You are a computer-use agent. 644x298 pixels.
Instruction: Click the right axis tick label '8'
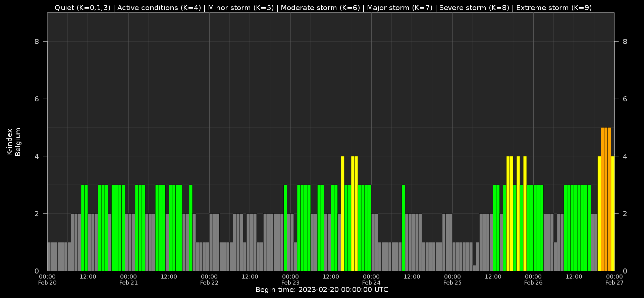pos(625,42)
